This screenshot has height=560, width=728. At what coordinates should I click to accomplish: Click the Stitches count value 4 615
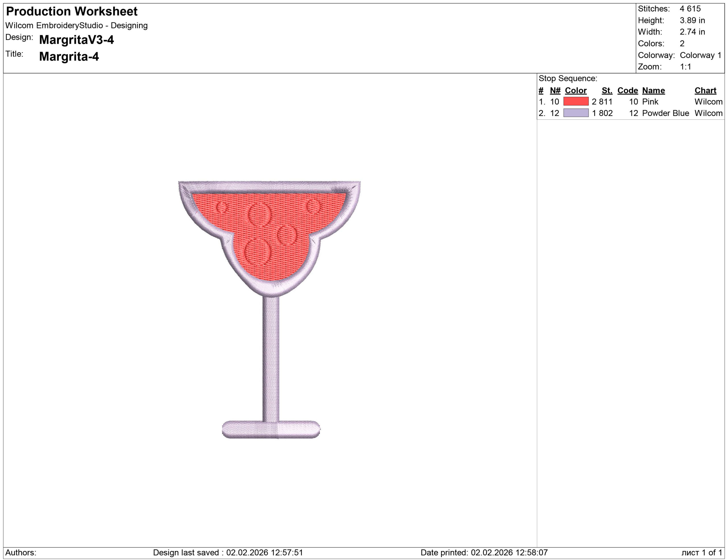coord(690,9)
